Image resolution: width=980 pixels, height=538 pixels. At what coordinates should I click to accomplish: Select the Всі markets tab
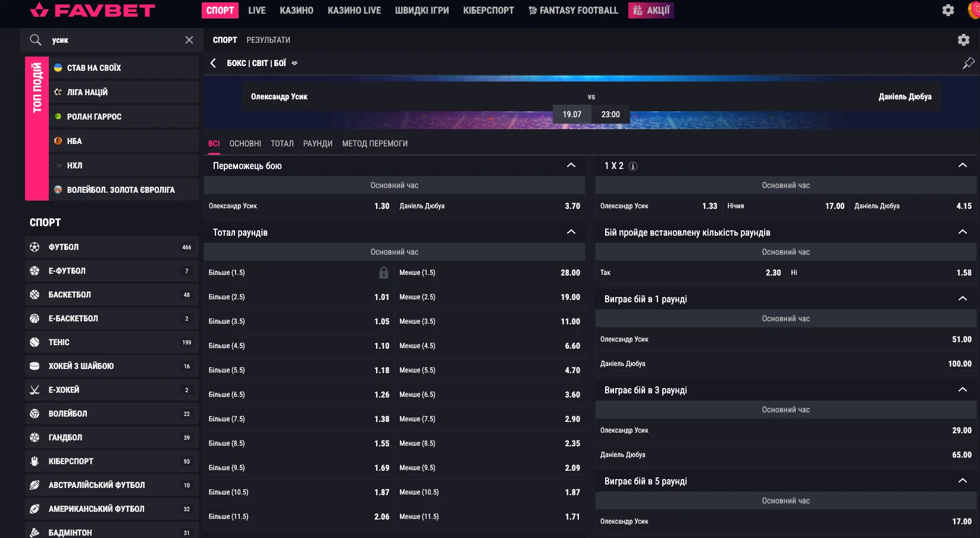pos(214,143)
